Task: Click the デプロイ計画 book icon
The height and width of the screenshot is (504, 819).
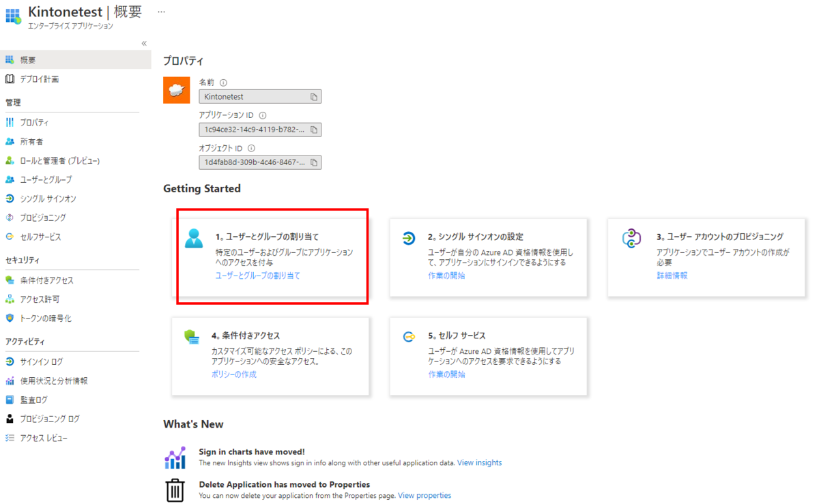Action: pos(10,79)
